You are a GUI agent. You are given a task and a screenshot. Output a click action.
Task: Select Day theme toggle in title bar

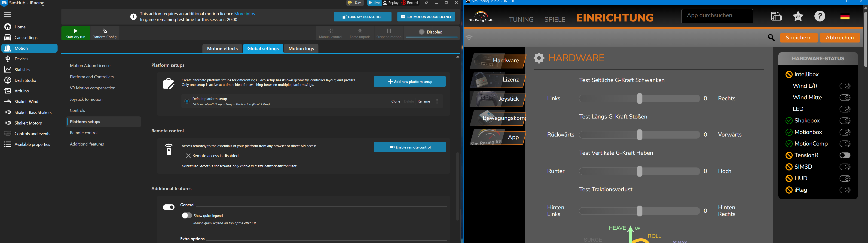tap(355, 3)
